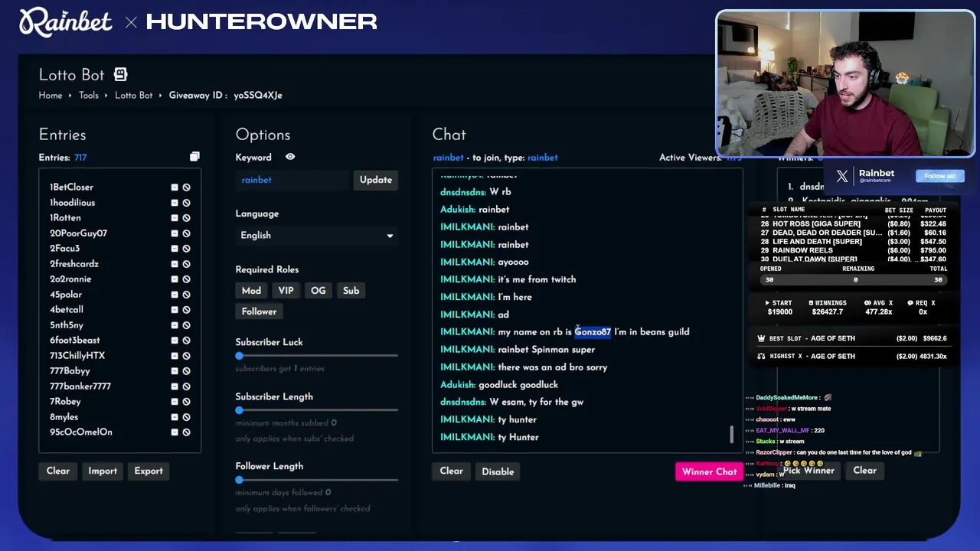Click the Subscriber Length slider handle
This screenshot has width=980, height=551.
coord(240,410)
